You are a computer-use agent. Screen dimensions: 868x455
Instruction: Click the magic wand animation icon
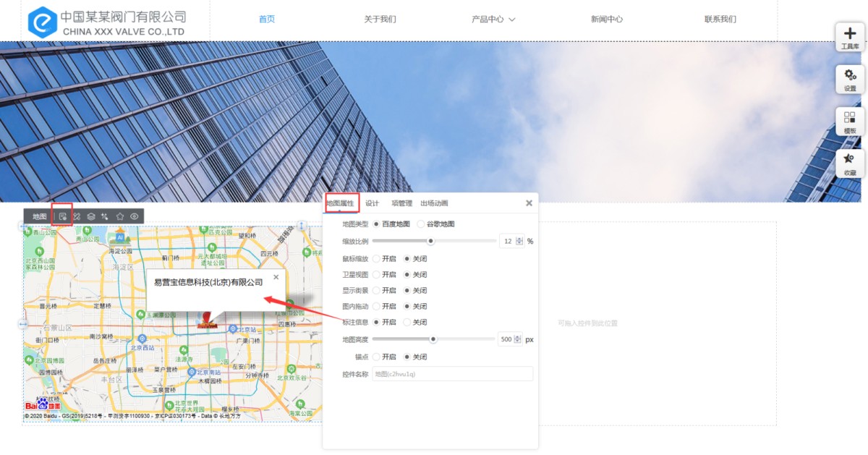(x=105, y=216)
